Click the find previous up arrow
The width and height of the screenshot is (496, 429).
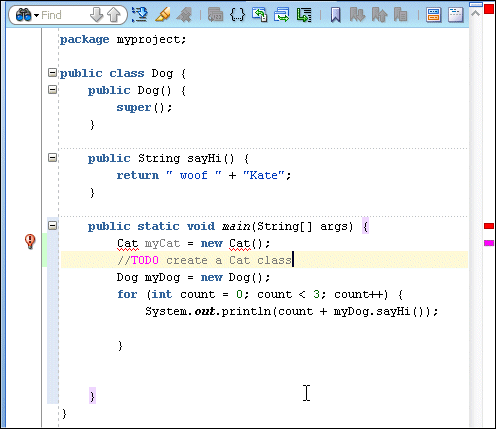[114, 15]
